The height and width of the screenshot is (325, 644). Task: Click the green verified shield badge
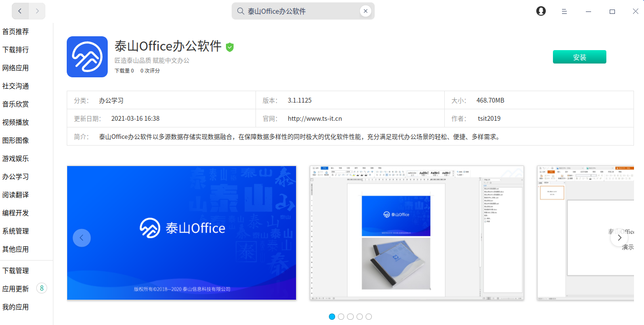pos(230,47)
